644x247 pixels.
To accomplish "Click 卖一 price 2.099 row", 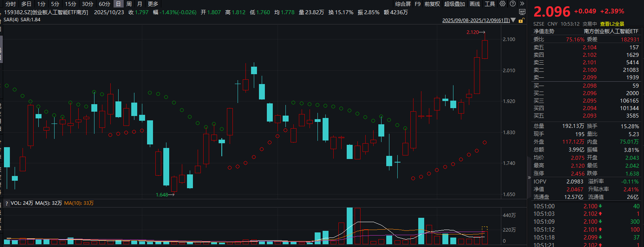I will 586,77.
